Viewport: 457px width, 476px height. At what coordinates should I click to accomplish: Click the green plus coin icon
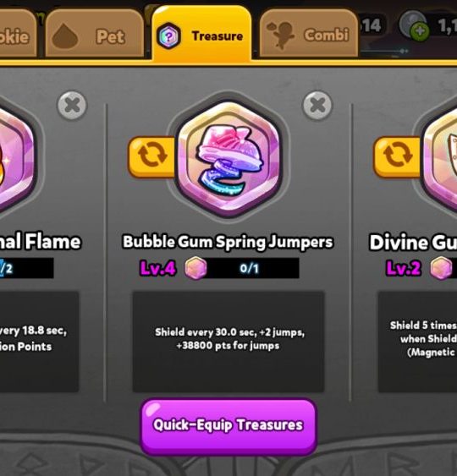[x=420, y=30]
